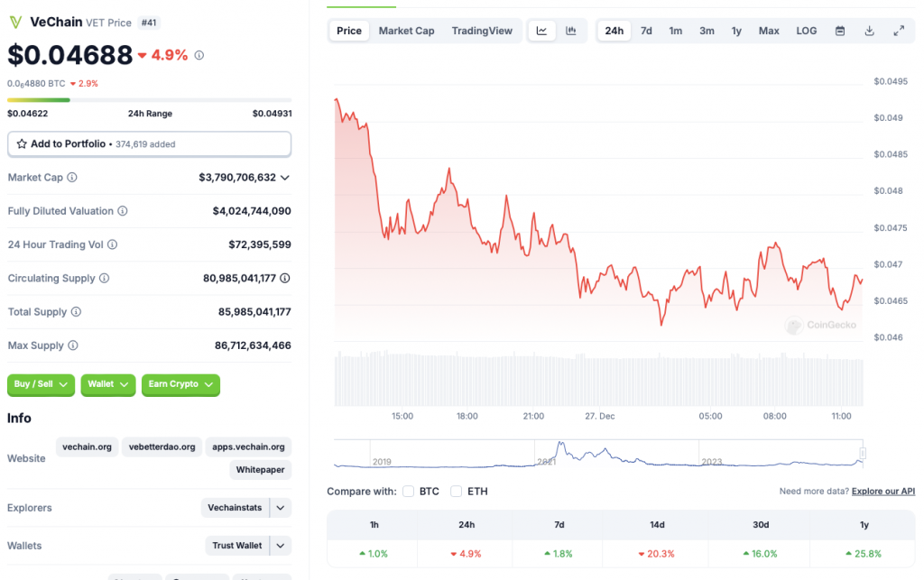
Task: Open the Buy / Sell dropdown
Action: 41,384
